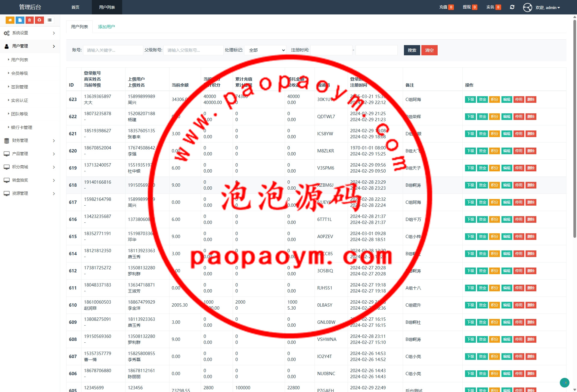Viewport: 577px width, 392px height.
Task: Click the red recycle icon button
Action: click(39, 20)
